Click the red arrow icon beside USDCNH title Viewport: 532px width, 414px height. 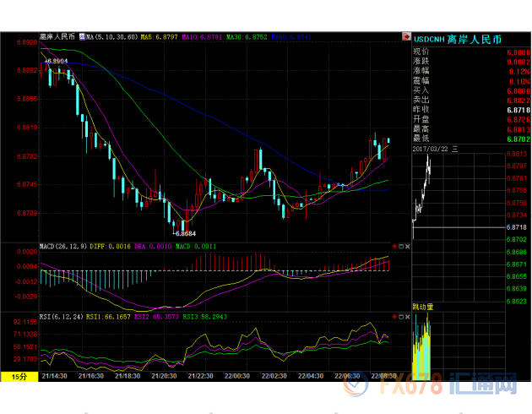406,36
